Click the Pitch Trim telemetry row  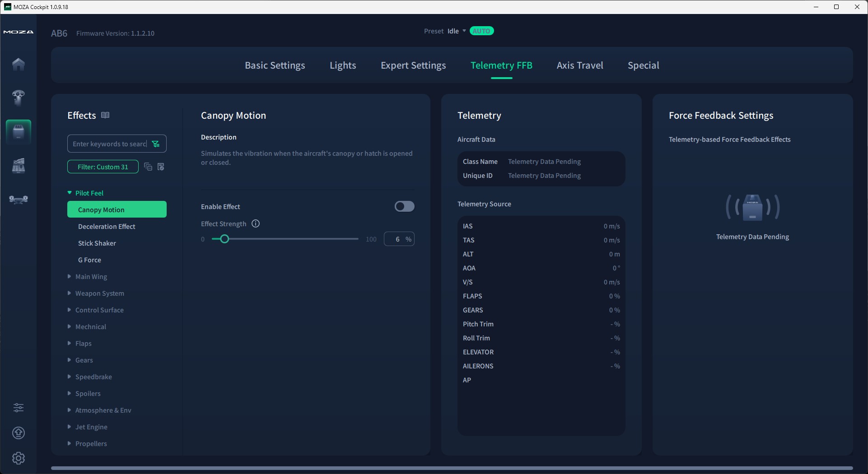[541, 324]
